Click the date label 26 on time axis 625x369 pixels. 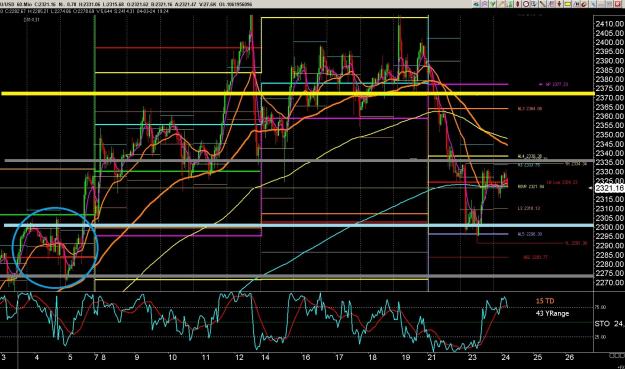(x=570, y=357)
